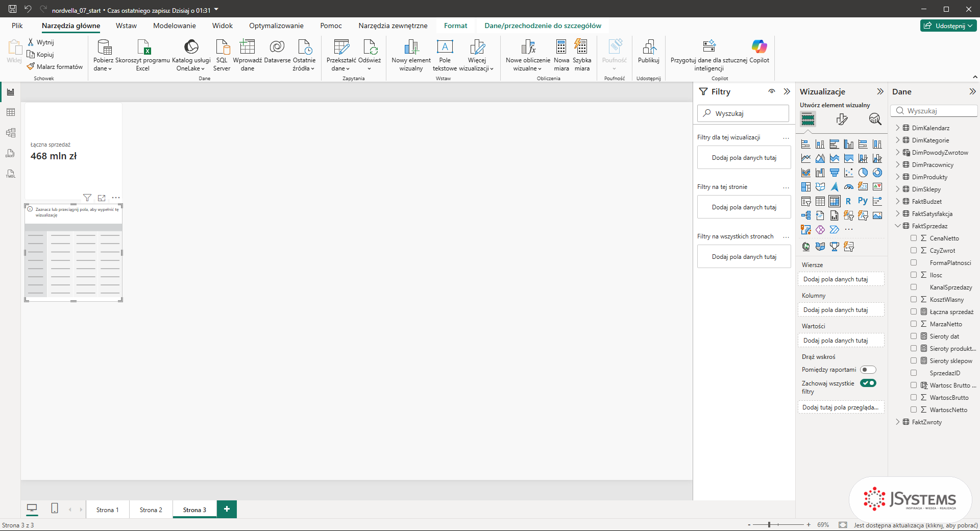Viewport: 980px width, 531px height.
Task: Open the format visual tab in Wizualizacje
Action: coord(842,119)
